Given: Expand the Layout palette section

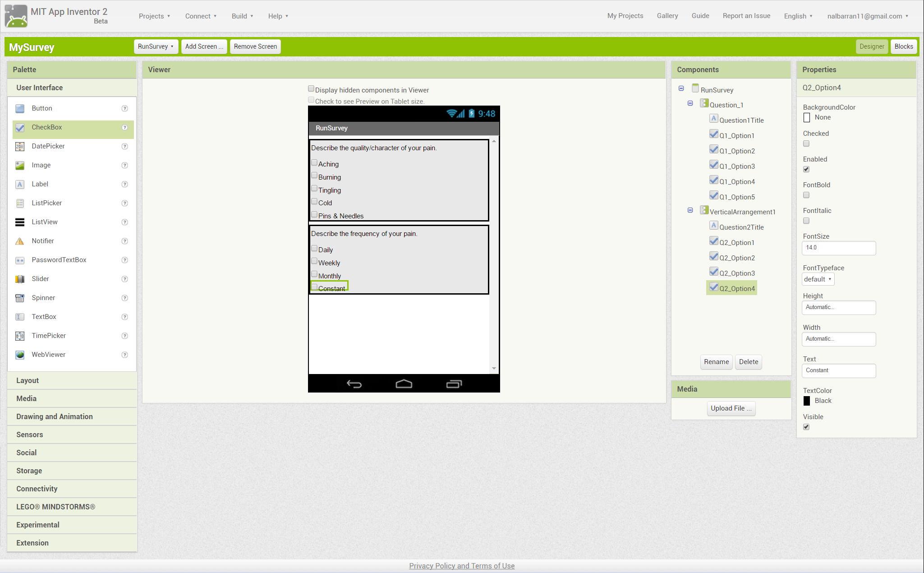Looking at the screenshot, I should [72, 381].
